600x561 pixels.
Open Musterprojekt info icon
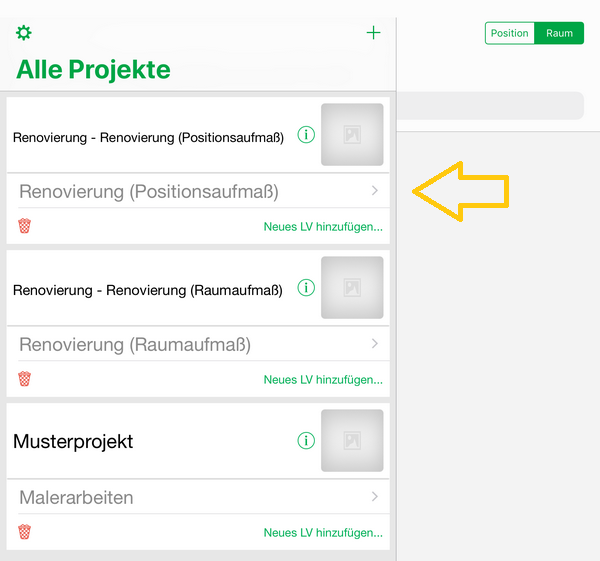click(306, 441)
